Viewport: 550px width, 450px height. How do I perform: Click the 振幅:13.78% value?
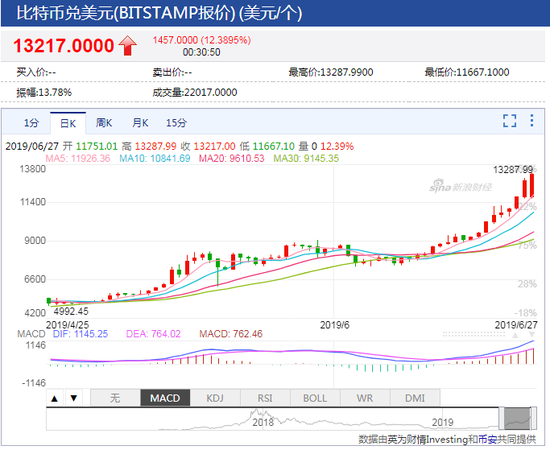point(44,93)
